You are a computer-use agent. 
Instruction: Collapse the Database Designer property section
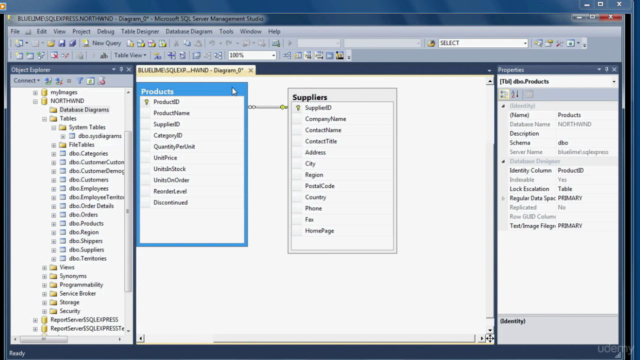pos(503,161)
